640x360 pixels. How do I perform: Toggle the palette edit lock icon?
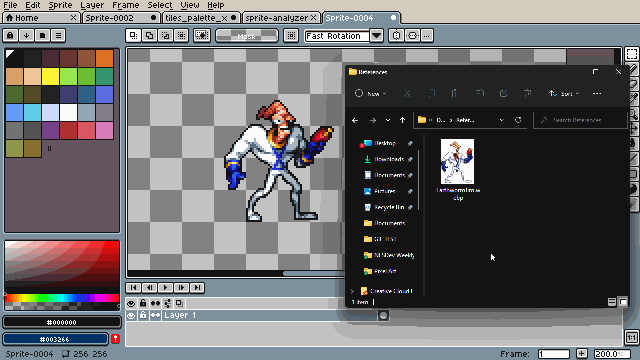coord(10,36)
